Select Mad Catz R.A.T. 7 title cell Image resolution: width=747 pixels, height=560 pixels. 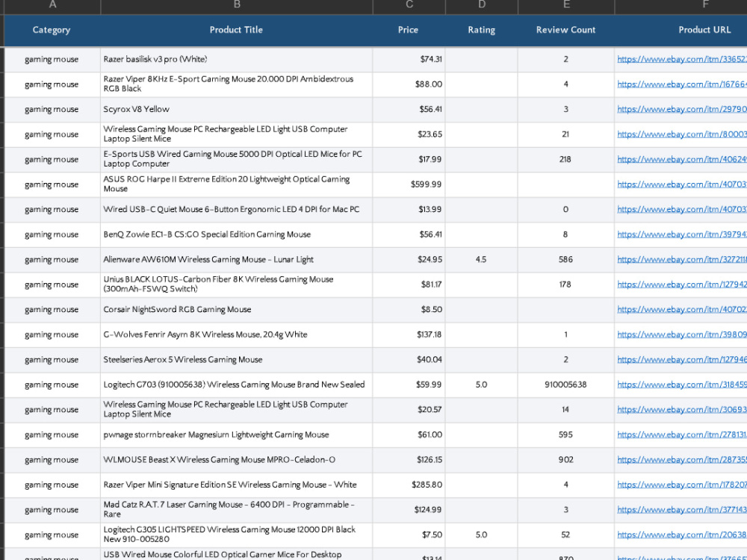click(x=236, y=509)
